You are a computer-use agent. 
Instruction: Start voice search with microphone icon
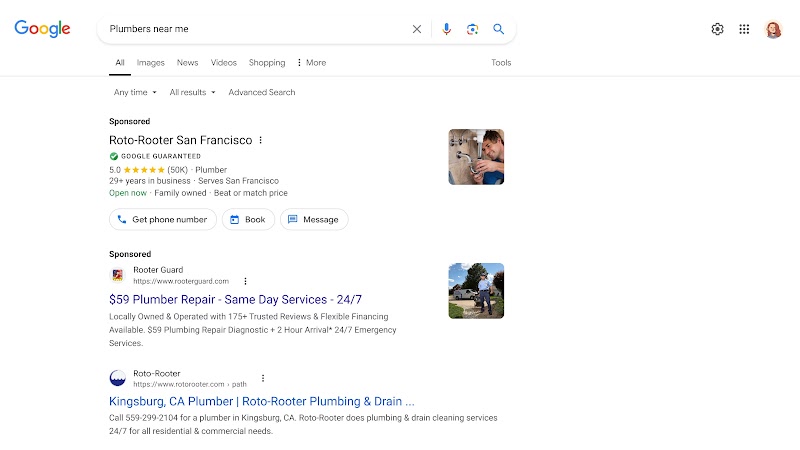pos(446,29)
